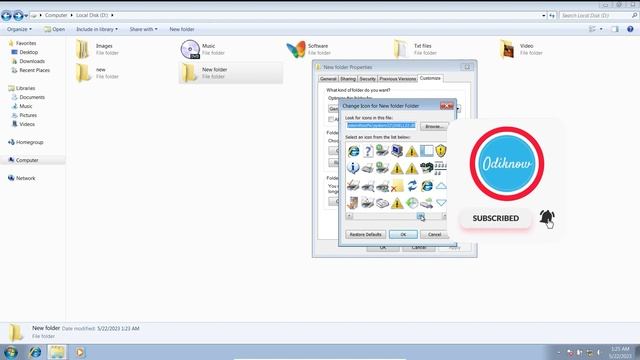Viewport: 640px width, 360px height.
Task: Click the Windows Start button
Action: (x=11, y=352)
